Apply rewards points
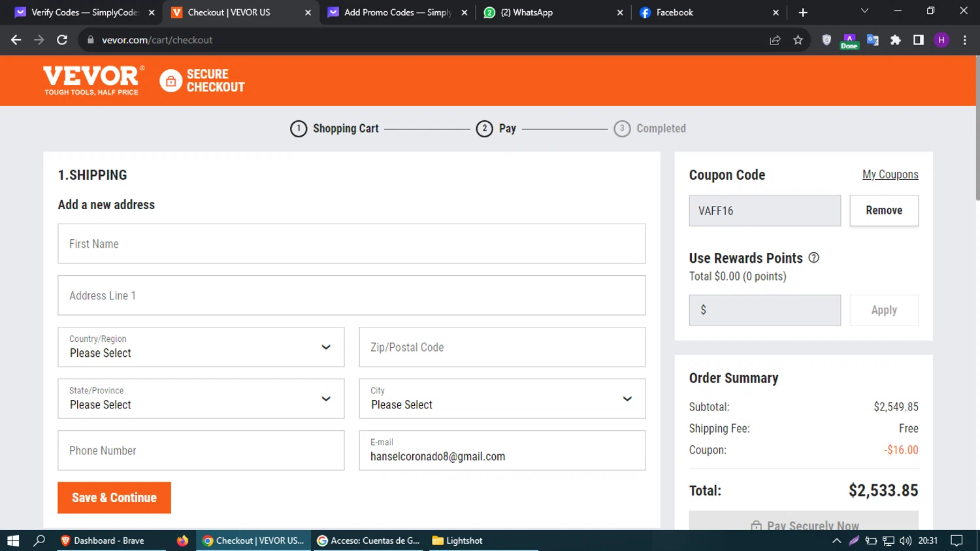Viewport: 980px width, 551px height. tap(884, 310)
